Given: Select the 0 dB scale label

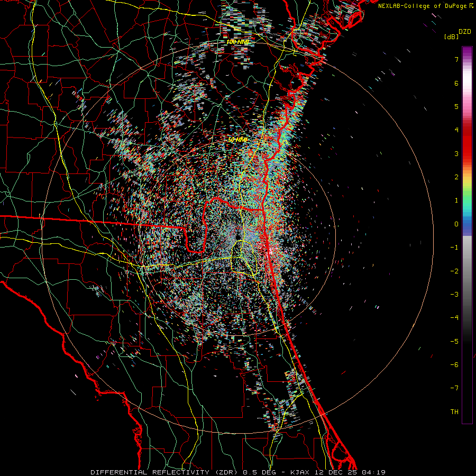Looking at the screenshot, I should (456, 224).
